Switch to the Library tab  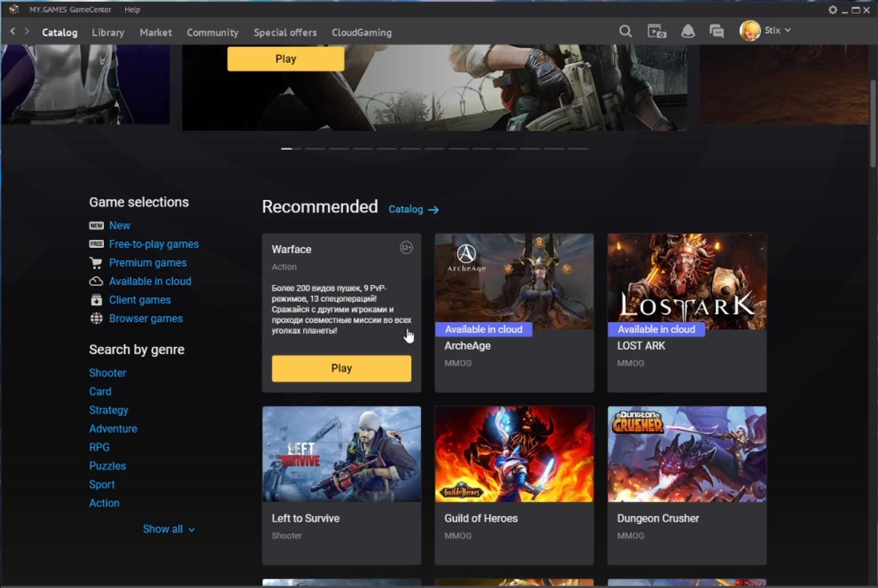click(x=108, y=32)
